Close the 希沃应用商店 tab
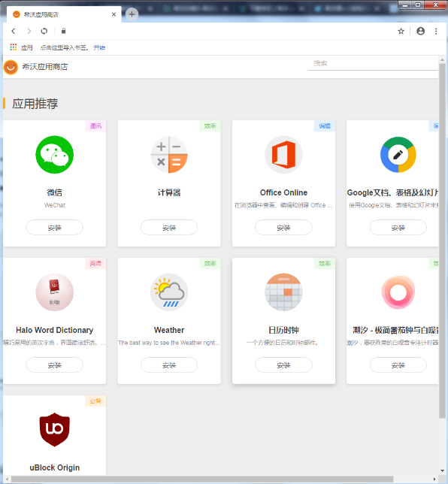Image resolution: width=448 pixels, height=484 pixels. pos(114,14)
